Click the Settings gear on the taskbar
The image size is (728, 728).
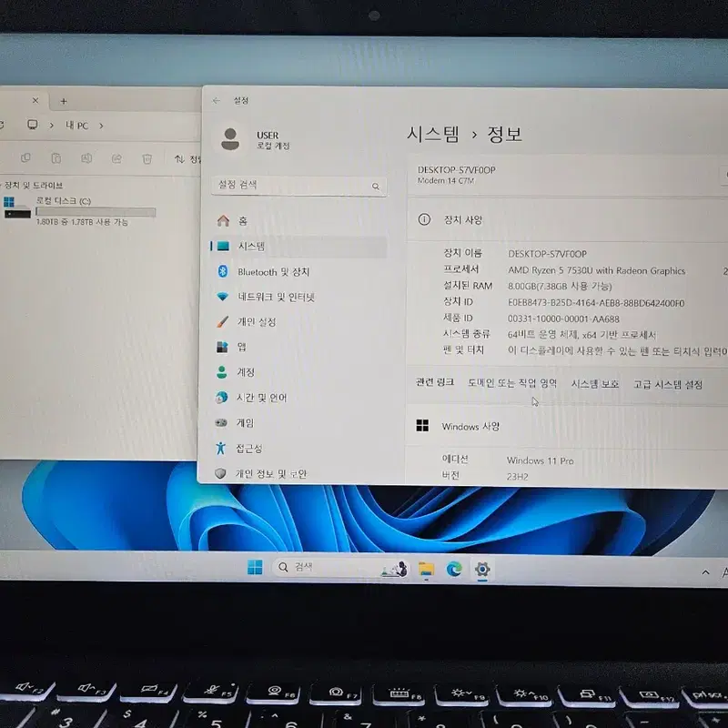pyautogui.click(x=482, y=570)
